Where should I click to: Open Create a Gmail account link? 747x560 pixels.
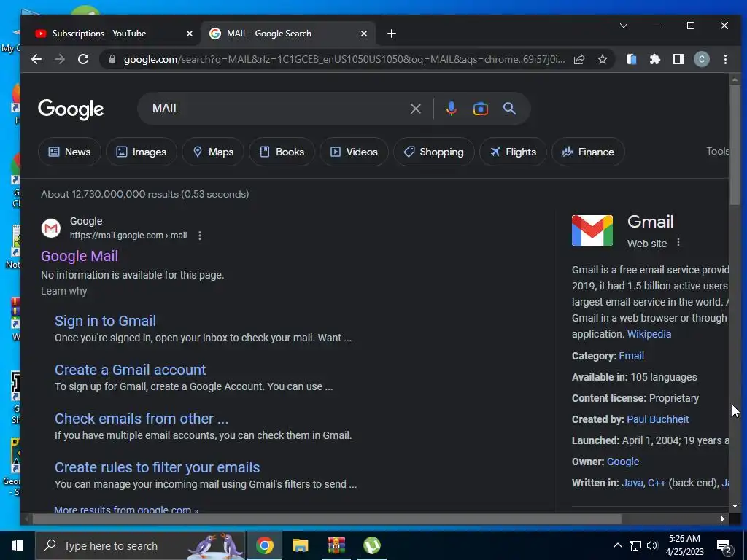(x=130, y=370)
